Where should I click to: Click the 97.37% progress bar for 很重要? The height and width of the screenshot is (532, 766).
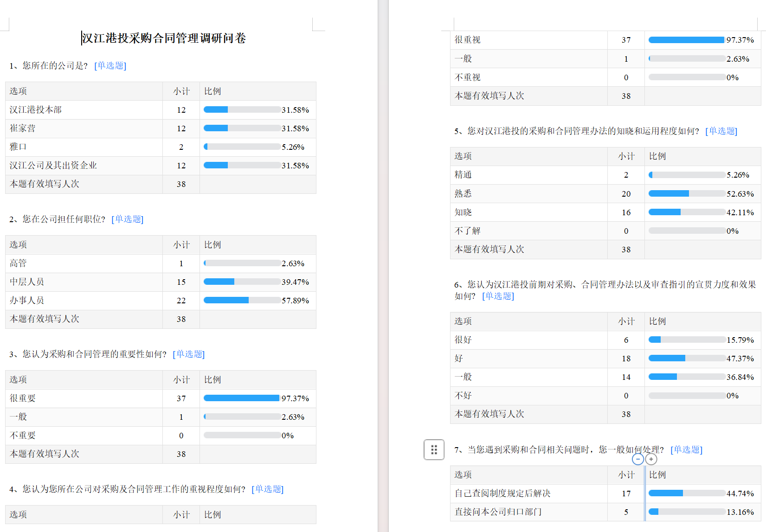pyautogui.click(x=241, y=398)
